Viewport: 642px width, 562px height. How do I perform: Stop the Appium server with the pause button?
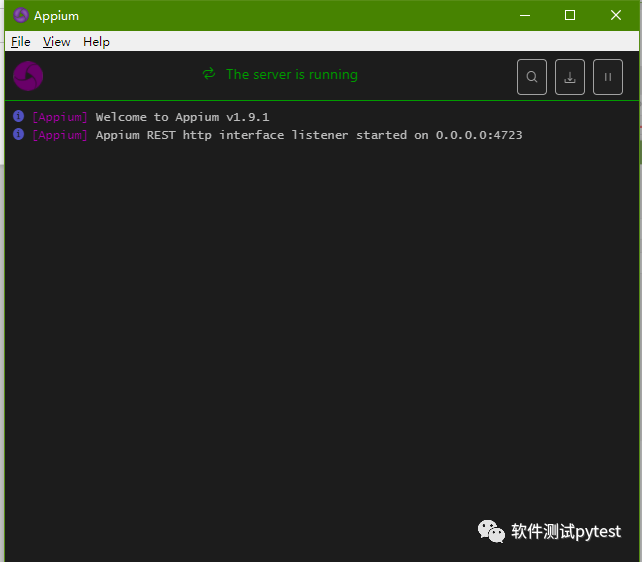click(608, 77)
